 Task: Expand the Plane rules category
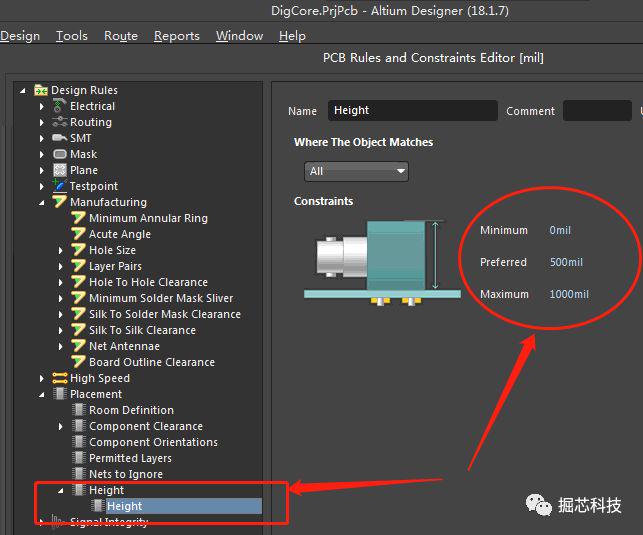pos(41,170)
